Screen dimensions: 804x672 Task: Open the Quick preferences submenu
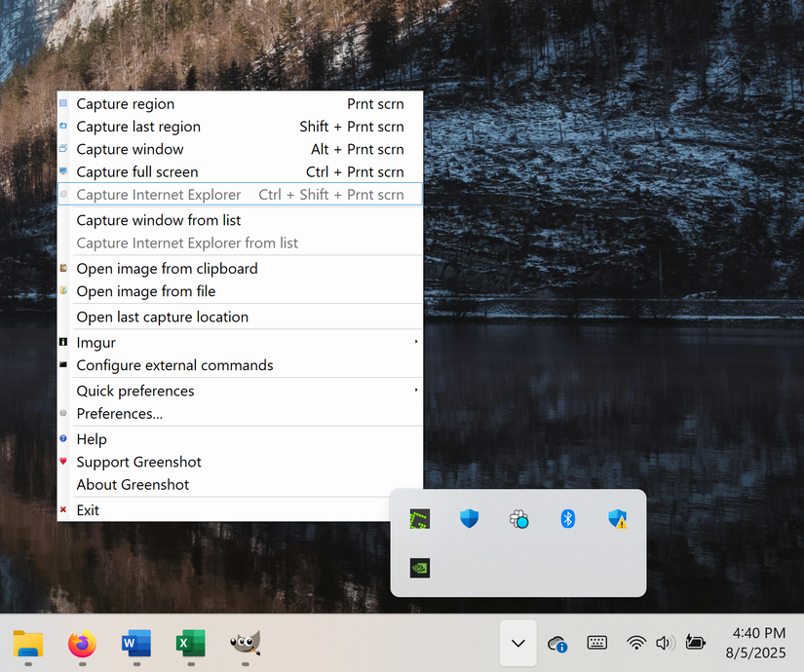click(x=135, y=391)
